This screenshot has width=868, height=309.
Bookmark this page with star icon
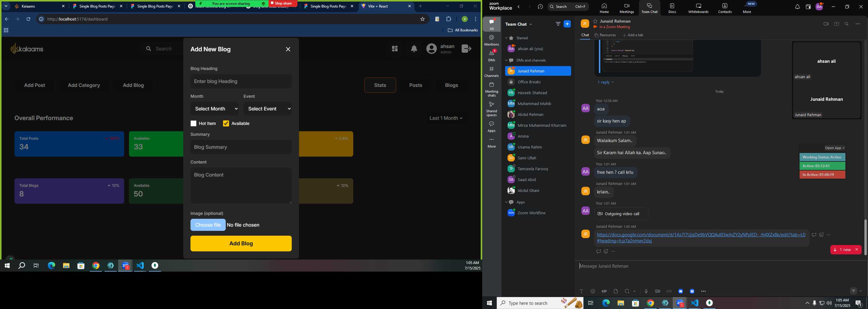(423, 19)
